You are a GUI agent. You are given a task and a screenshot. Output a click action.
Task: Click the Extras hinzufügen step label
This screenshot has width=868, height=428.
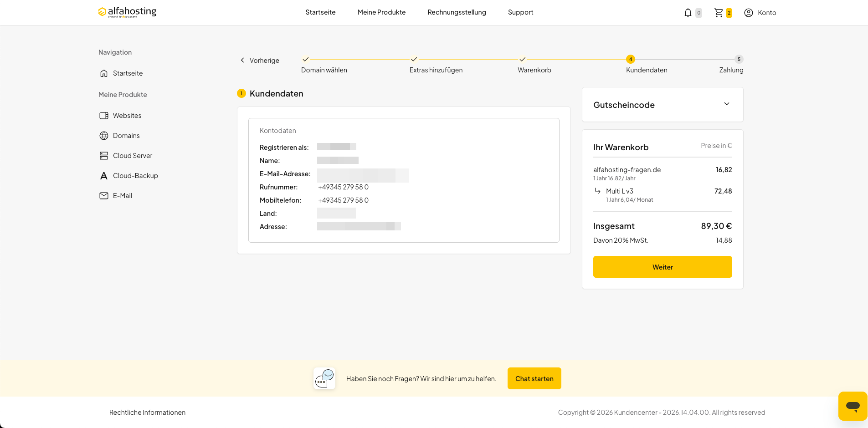436,70
